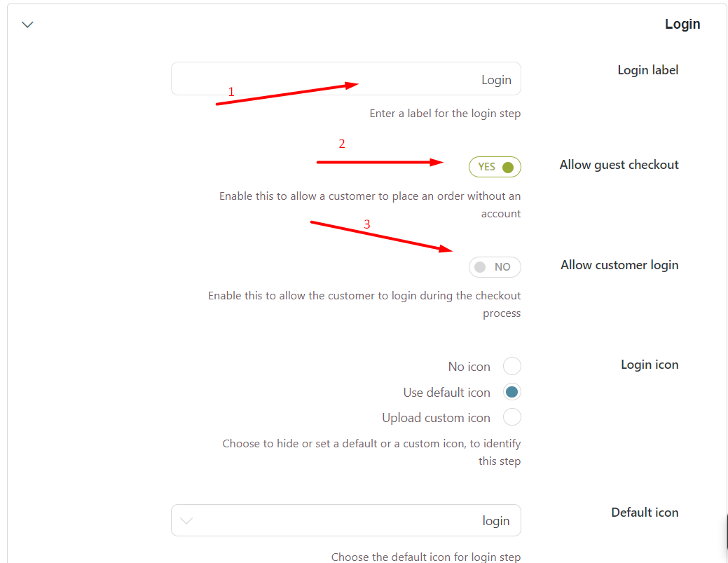728x563 pixels.
Task: Turn off the Allow guest checkout YES switch
Action: tap(495, 167)
